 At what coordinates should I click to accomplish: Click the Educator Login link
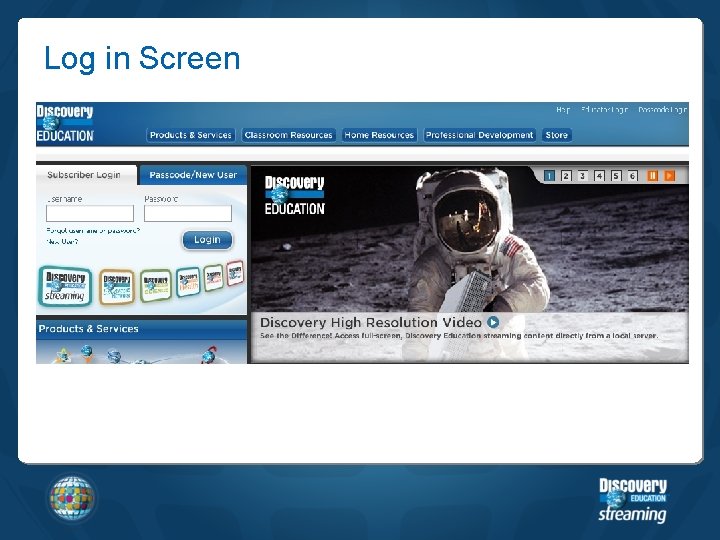point(604,110)
